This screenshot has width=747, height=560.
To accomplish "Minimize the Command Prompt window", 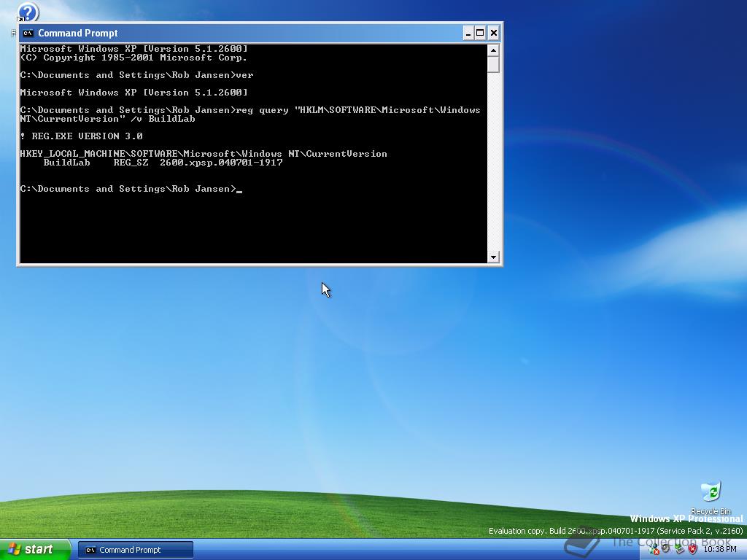I will point(468,33).
